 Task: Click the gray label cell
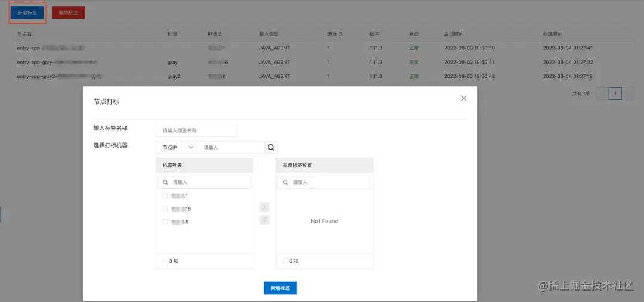tap(172, 63)
